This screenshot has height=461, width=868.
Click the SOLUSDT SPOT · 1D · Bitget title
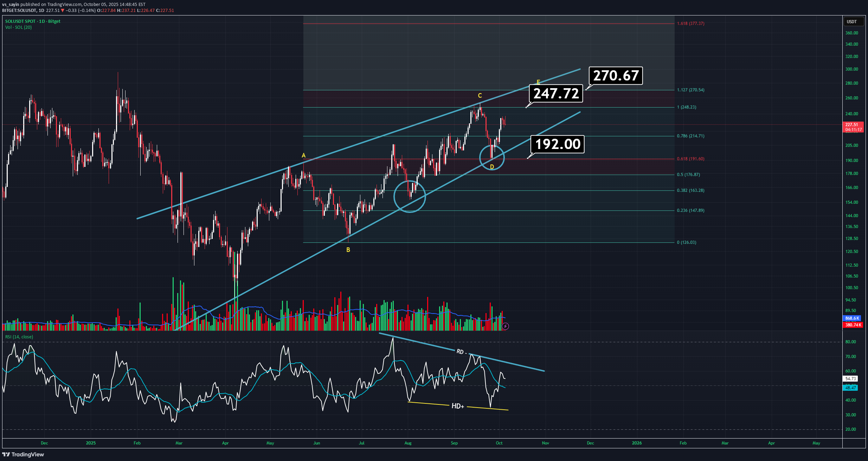click(x=33, y=21)
